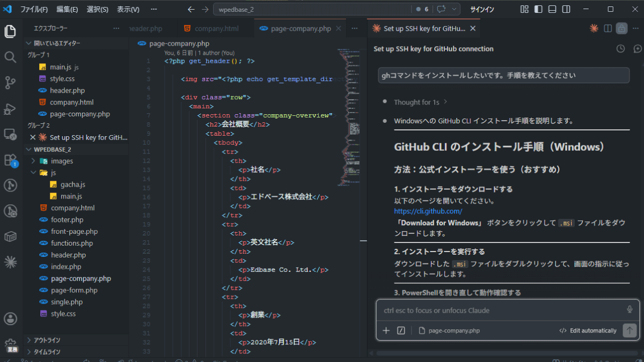This screenshot has height=362, width=644.
Task: Click the go forward arrow in title bar
Action: click(x=205, y=9)
